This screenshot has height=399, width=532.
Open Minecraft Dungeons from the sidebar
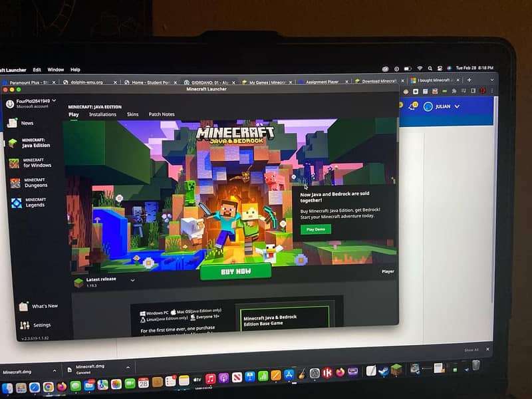point(29,183)
